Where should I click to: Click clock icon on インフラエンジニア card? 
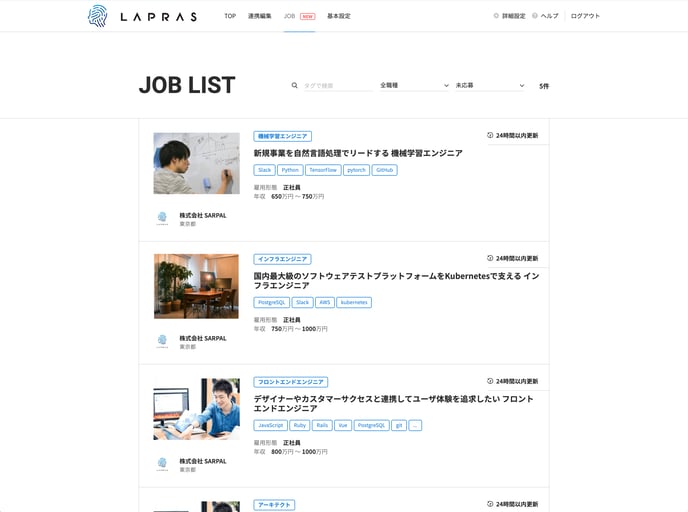point(490,258)
